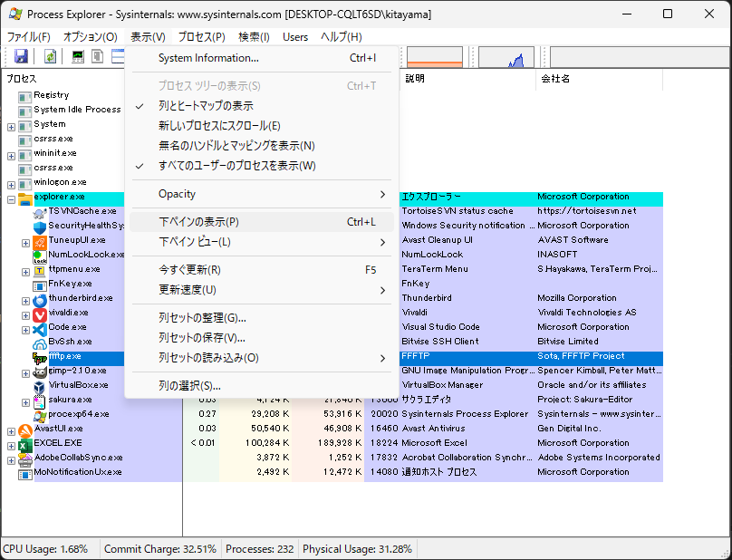Expand the EXCEL.EXE tree node

[x=11, y=446]
